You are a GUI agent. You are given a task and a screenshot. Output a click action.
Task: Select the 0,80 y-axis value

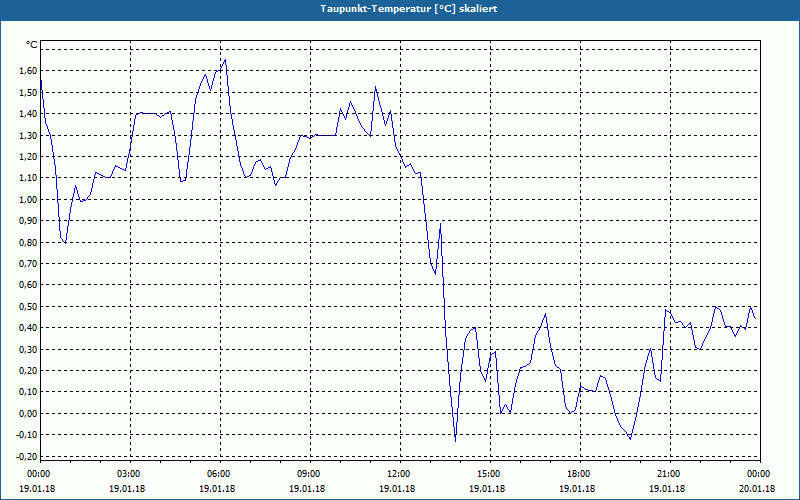(29, 242)
